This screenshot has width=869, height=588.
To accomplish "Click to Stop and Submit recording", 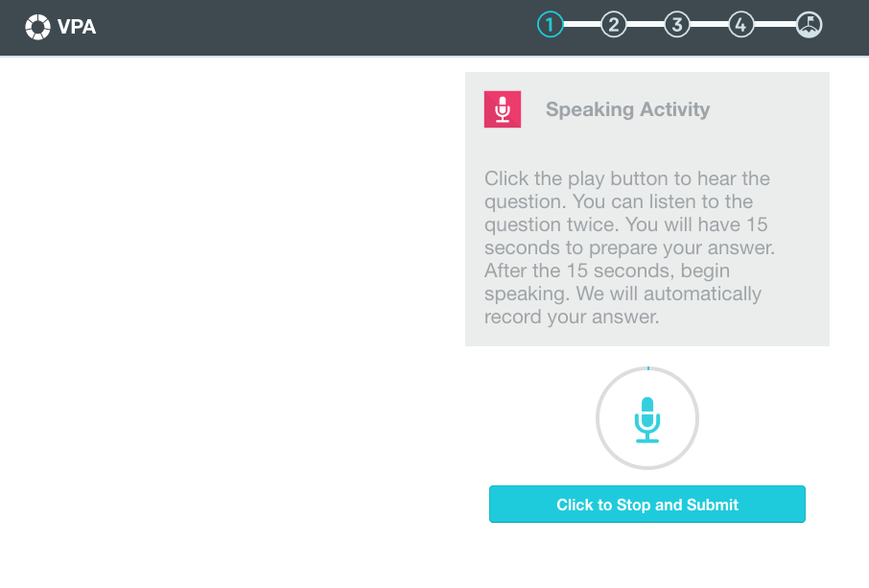I will [x=646, y=505].
